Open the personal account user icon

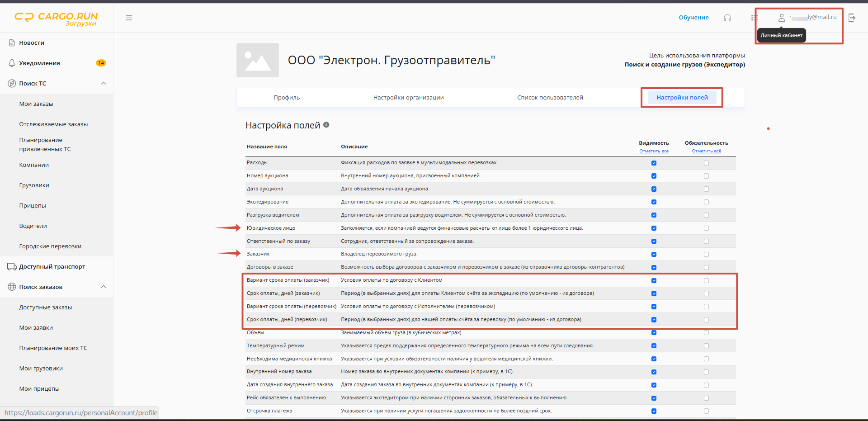click(x=781, y=18)
